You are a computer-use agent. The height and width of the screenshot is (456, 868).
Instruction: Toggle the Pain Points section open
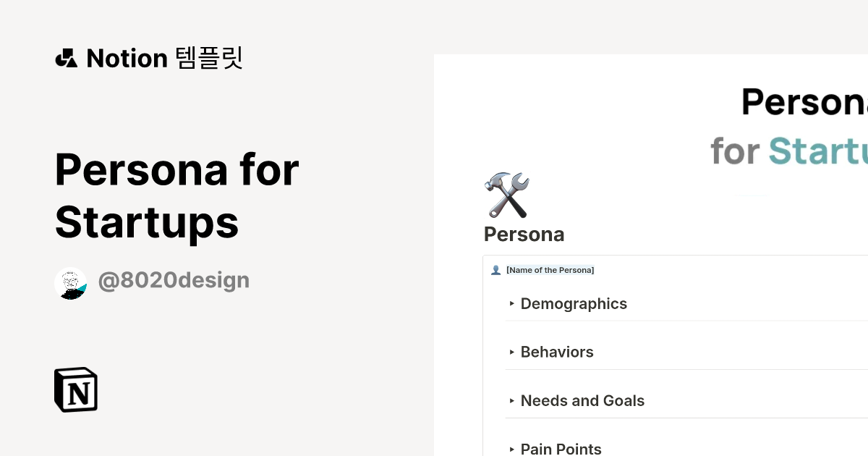coord(512,449)
